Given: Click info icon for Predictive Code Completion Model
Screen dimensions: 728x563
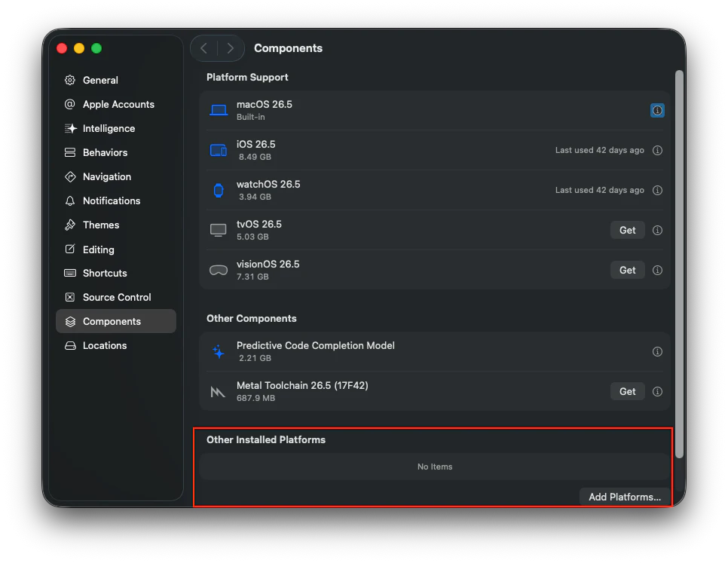Looking at the screenshot, I should [x=657, y=352].
